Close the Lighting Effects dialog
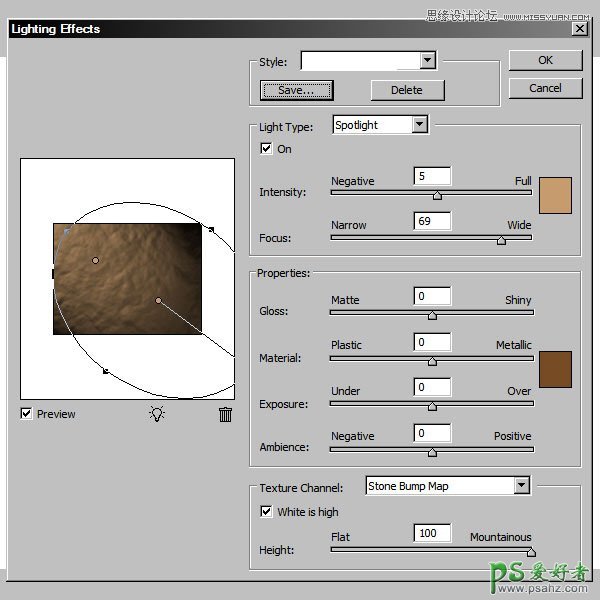The image size is (600, 600). [579, 29]
